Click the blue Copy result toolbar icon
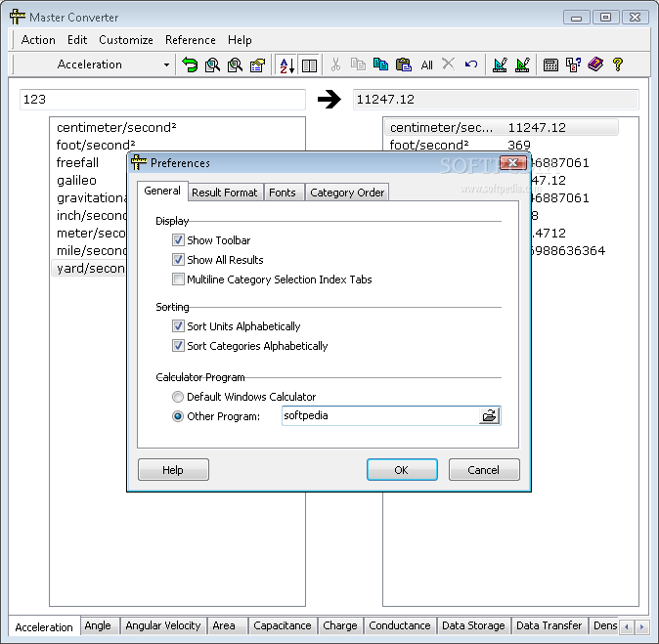The height and width of the screenshot is (644, 659). [x=380, y=64]
